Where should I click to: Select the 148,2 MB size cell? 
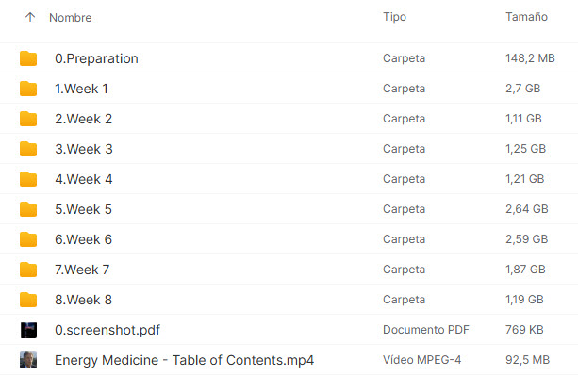click(x=530, y=58)
